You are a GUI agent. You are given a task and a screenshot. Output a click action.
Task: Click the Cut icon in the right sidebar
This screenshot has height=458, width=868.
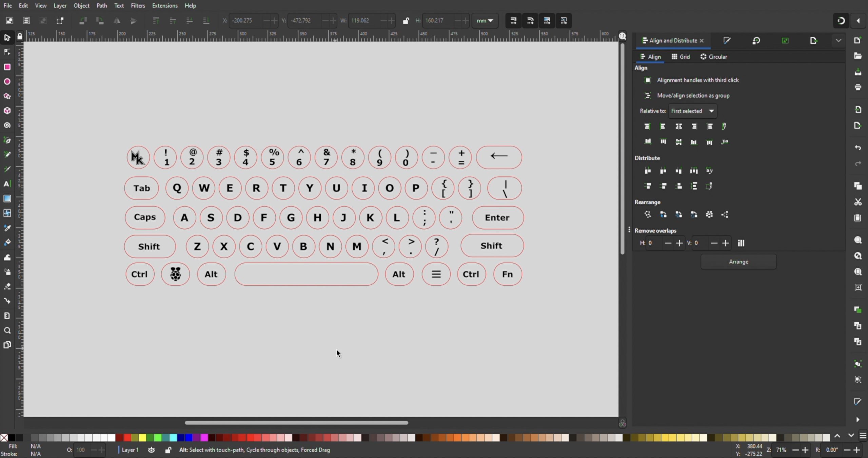coord(858,202)
